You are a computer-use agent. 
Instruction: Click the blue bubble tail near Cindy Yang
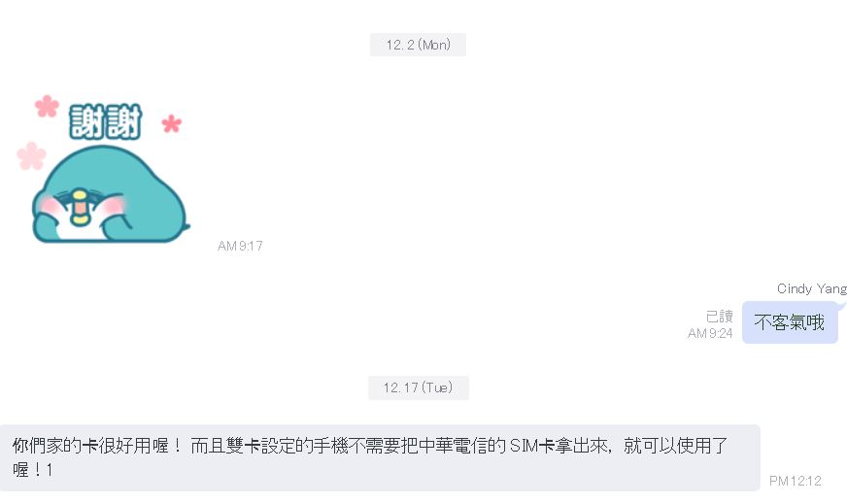pyautogui.click(x=841, y=306)
